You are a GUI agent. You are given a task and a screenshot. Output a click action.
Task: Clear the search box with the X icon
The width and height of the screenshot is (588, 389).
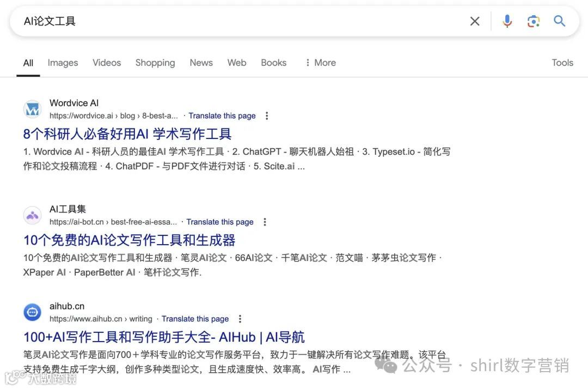click(475, 21)
